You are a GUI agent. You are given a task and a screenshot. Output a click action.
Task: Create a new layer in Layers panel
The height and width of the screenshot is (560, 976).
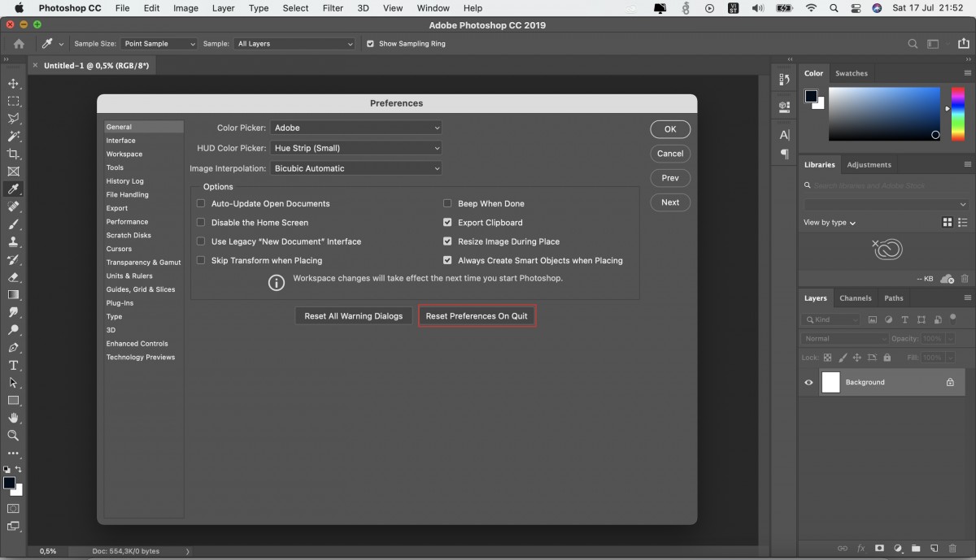click(935, 549)
